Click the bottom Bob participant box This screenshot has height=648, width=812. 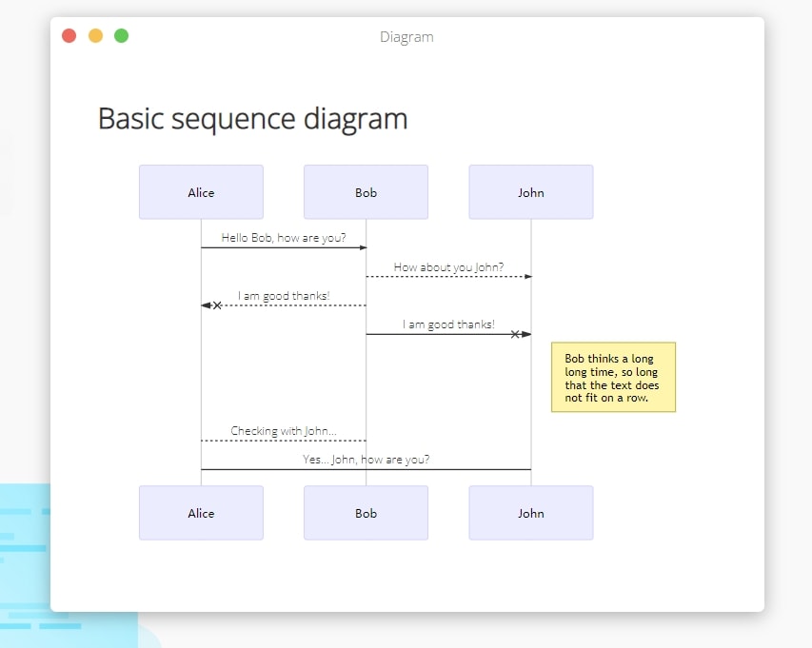(366, 513)
